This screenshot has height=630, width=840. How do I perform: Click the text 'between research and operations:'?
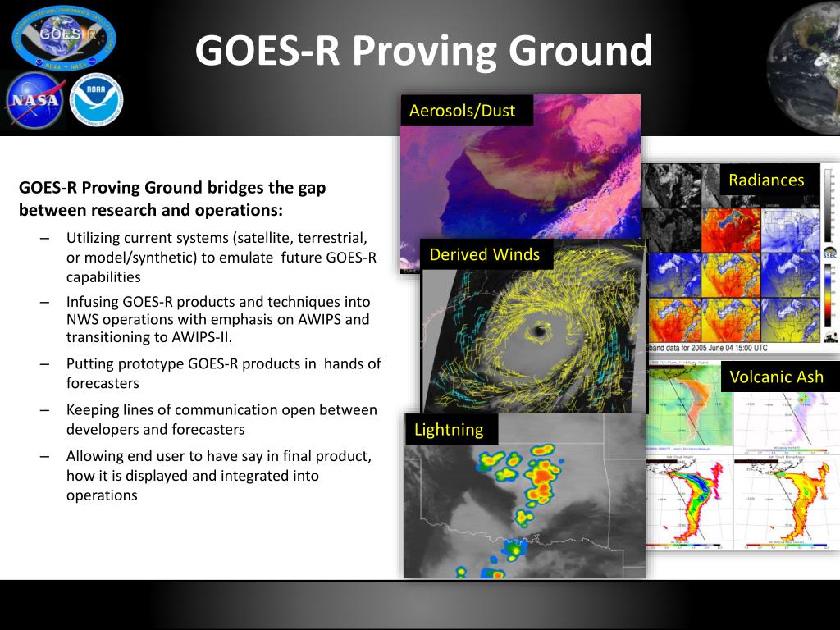pos(151,211)
